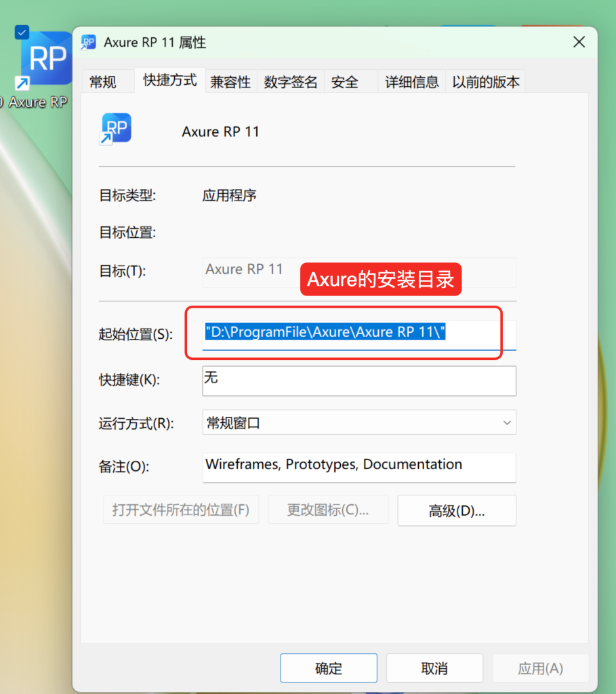The height and width of the screenshot is (694, 616).
Task: Select the 安全 tab
Action: [x=345, y=82]
